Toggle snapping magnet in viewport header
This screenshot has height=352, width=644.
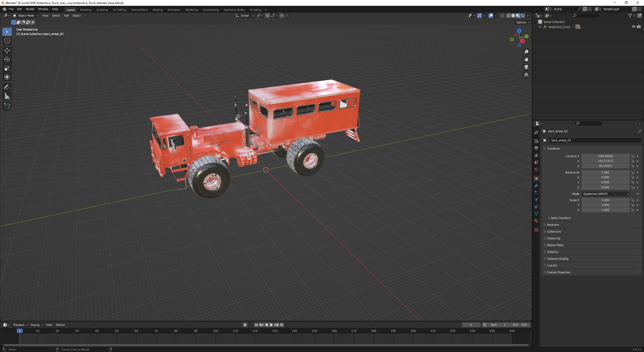tap(267, 16)
